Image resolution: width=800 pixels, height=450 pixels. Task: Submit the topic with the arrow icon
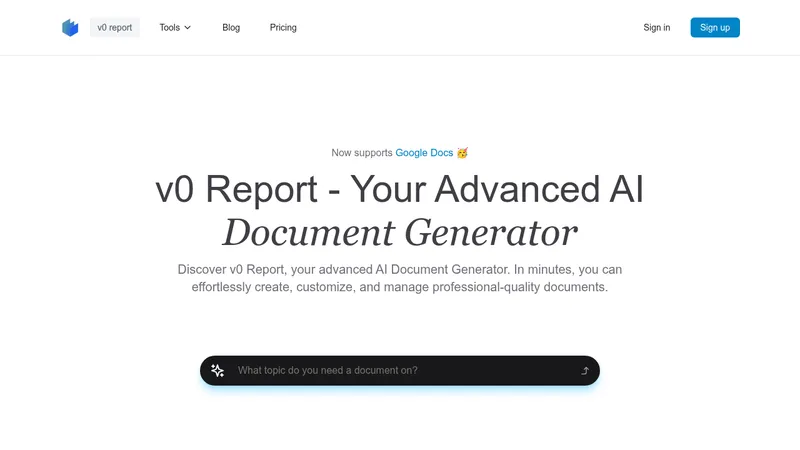point(585,371)
